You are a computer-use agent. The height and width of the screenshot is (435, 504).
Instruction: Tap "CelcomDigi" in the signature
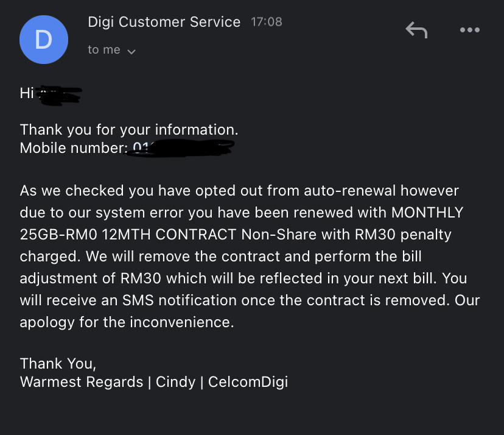[x=248, y=382]
